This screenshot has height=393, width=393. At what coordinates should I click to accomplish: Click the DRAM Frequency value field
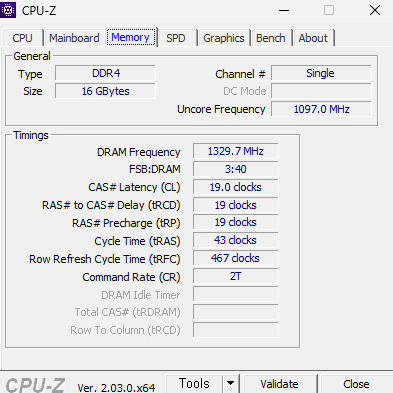coord(235,151)
